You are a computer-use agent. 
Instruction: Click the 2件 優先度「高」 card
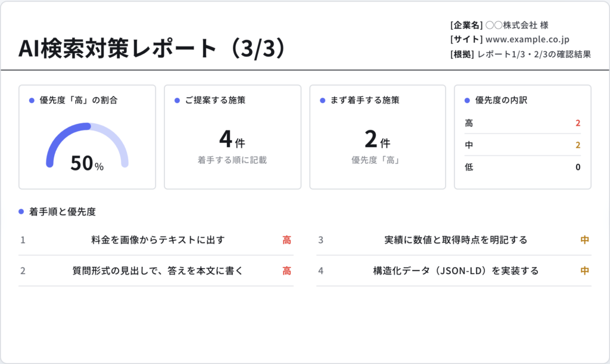pos(378,137)
